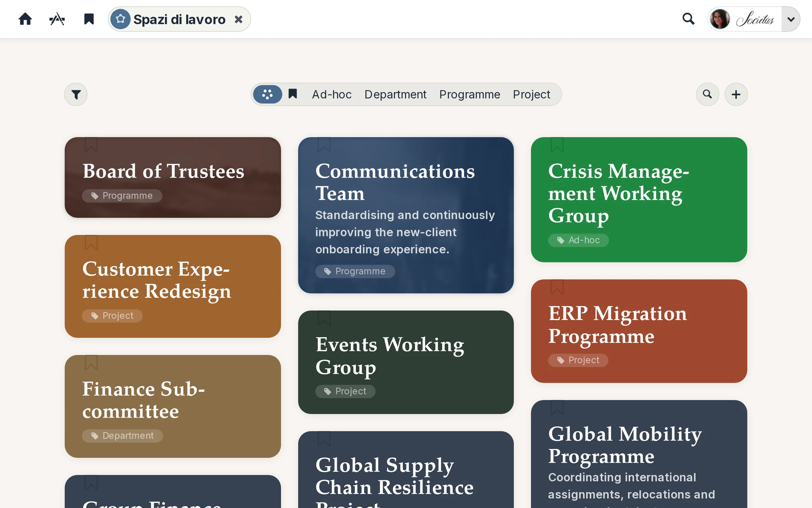Bookmark the Global Supply Chain Resilience card
This screenshot has height=508, width=812.
pos(324,438)
